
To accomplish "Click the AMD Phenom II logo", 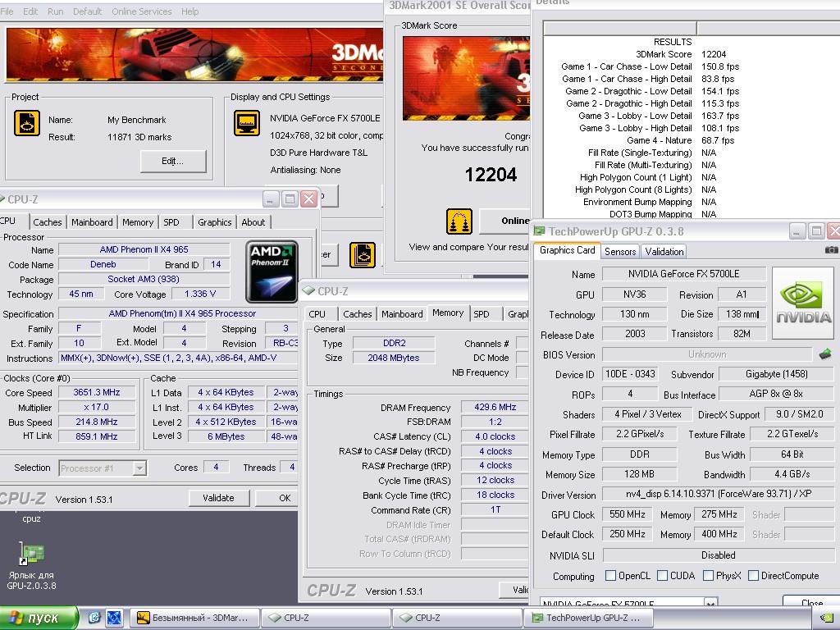I will pos(272,272).
